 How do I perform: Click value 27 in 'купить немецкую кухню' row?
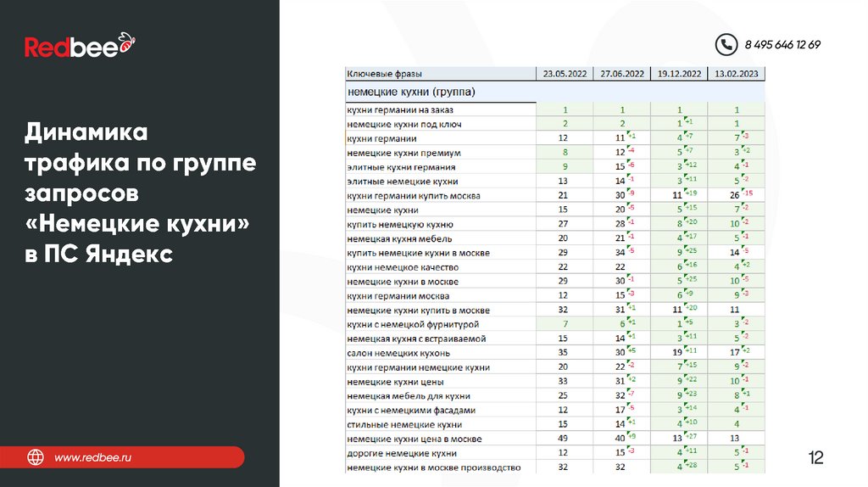(563, 224)
